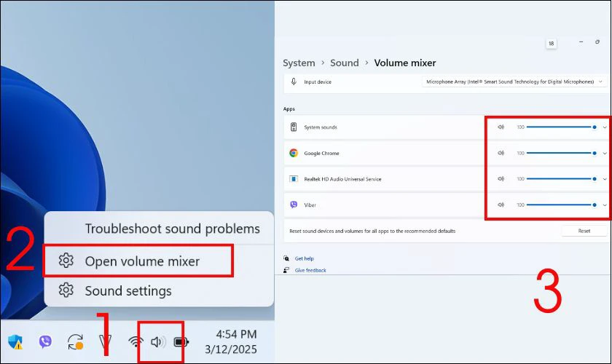Expand the Realtek HD Audio row chevron

click(x=605, y=179)
